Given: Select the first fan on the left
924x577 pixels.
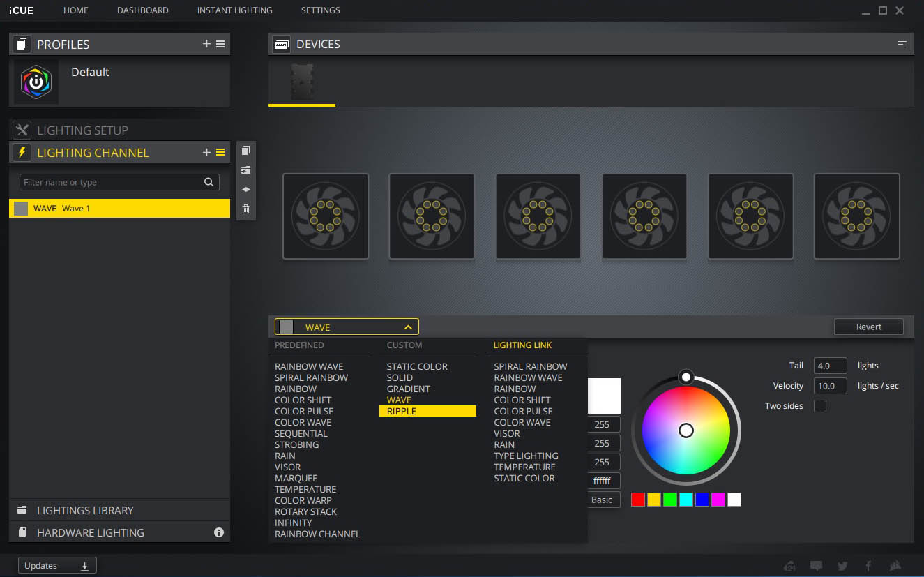Looking at the screenshot, I should 325,216.
